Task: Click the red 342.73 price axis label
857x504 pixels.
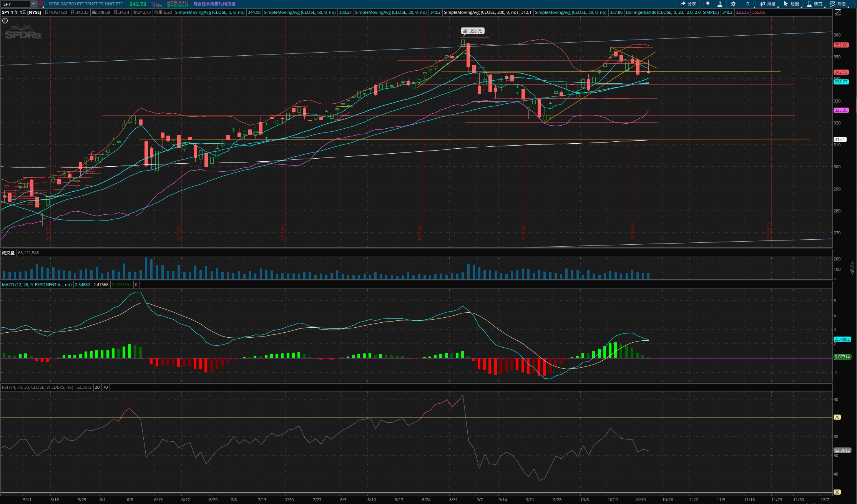Action: click(841, 72)
